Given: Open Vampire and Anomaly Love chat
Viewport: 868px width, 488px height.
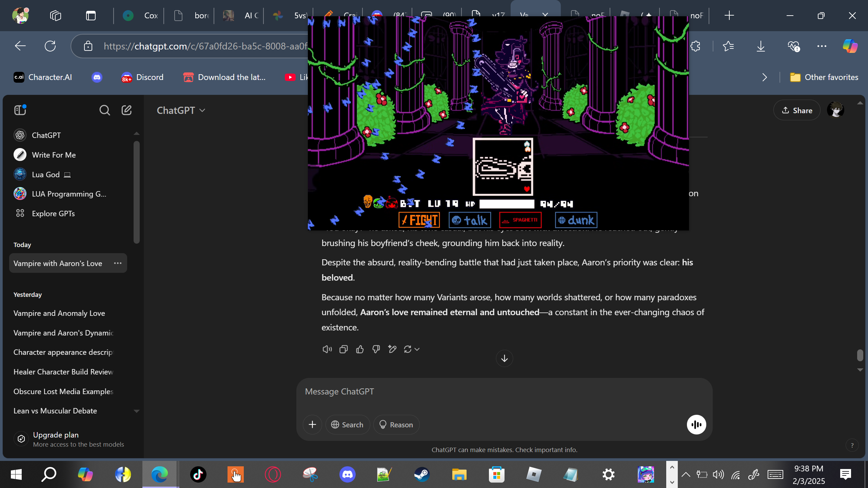Looking at the screenshot, I should click(68, 313).
